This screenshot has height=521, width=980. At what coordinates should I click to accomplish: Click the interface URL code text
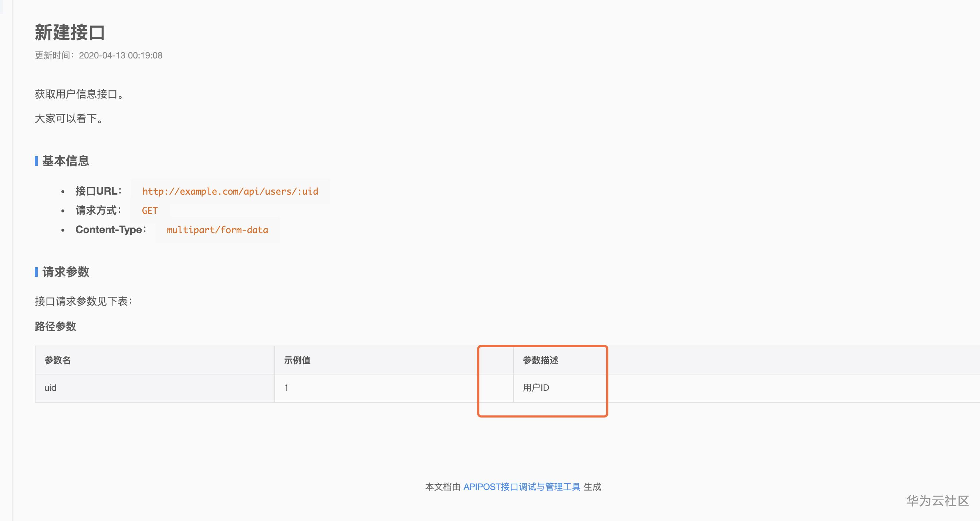(x=230, y=191)
